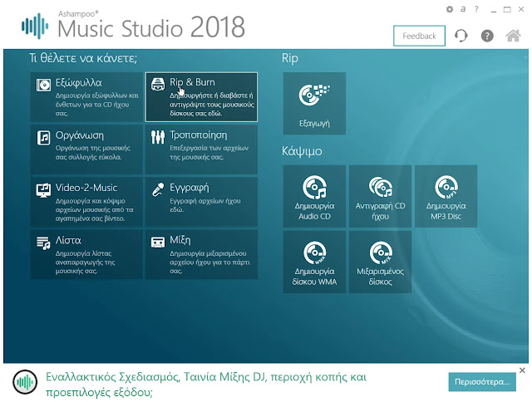
Task: Click the Εξαγωγή rip disc icon
Action: [x=314, y=103]
